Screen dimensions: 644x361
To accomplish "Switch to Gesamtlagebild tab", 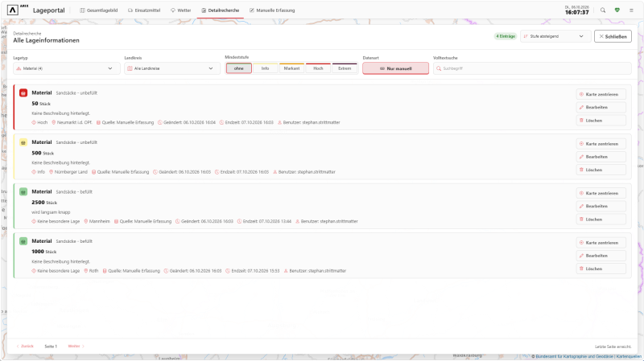I will (98, 10).
